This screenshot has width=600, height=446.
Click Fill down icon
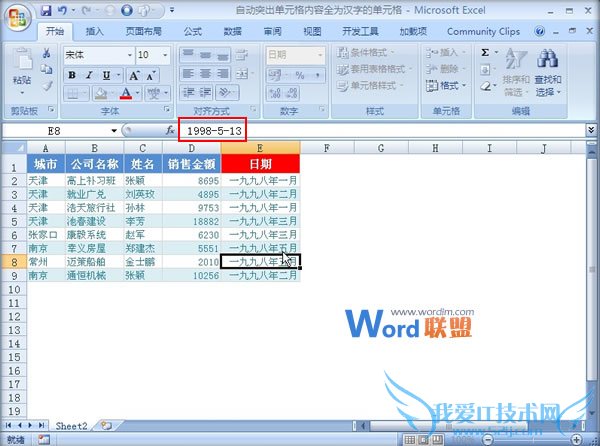tap(485, 69)
